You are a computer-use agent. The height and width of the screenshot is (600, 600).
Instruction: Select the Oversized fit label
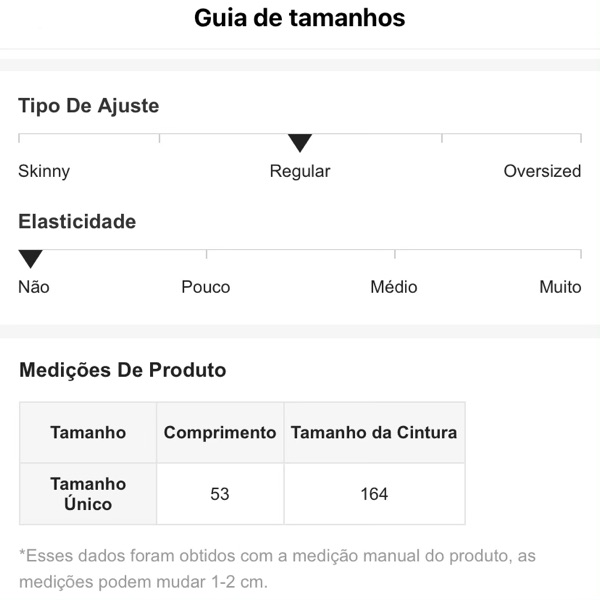(542, 171)
